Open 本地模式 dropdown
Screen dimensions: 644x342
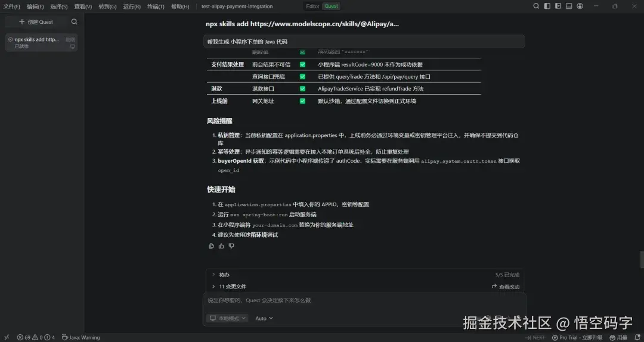[228, 318]
